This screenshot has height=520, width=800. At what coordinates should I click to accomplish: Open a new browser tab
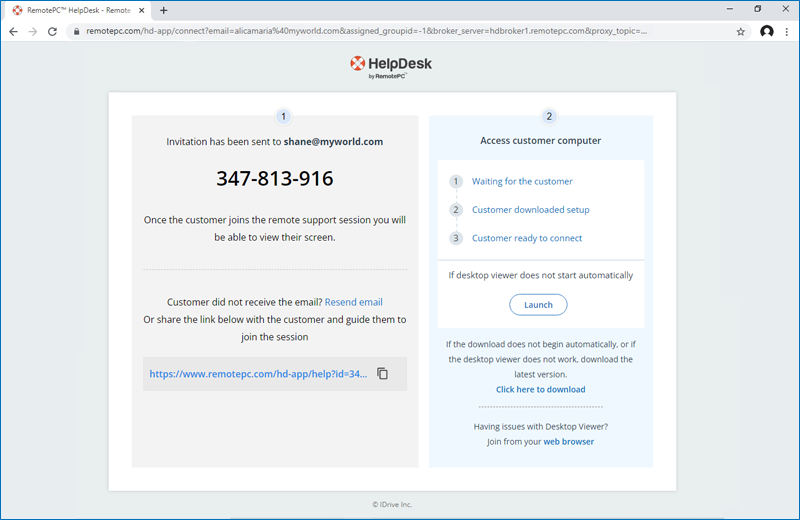[164, 10]
